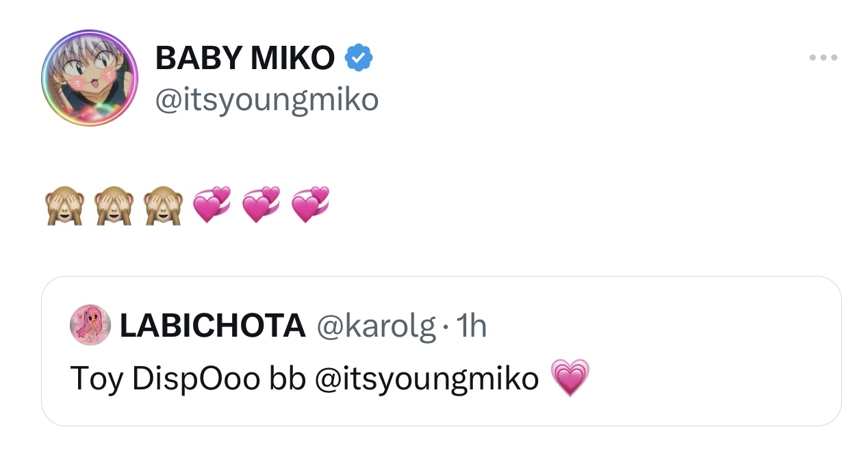This screenshot has height=451, width=868.
Task: Open the tweet's three-dot more options menu
Action: [823, 58]
